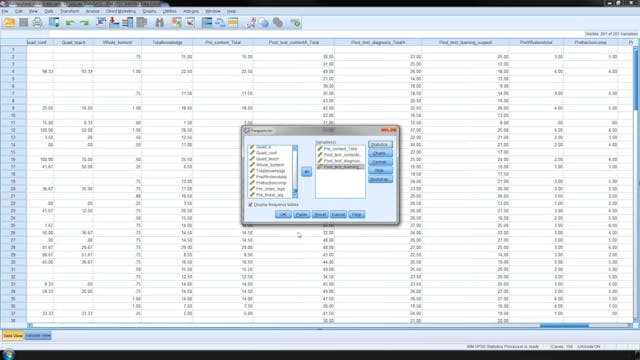Viewport: 640px width, 360px height.
Task: Switch to the Variable View tab
Action: (x=38, y=336)
